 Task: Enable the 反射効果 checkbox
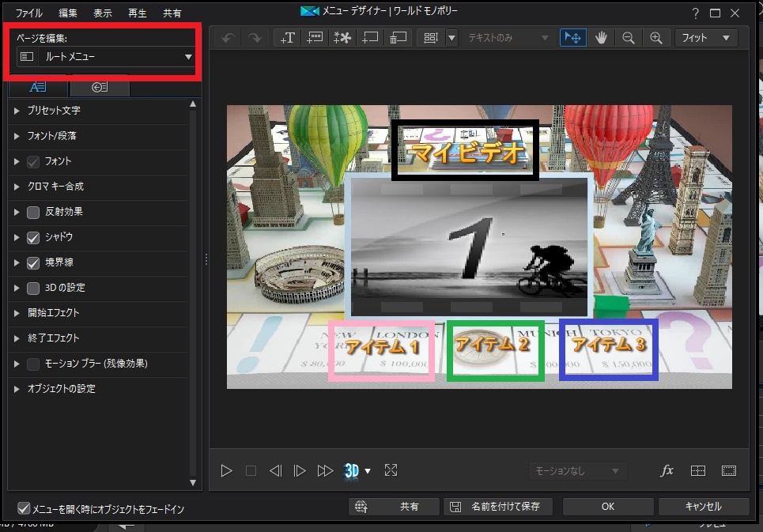coord(33,212)
